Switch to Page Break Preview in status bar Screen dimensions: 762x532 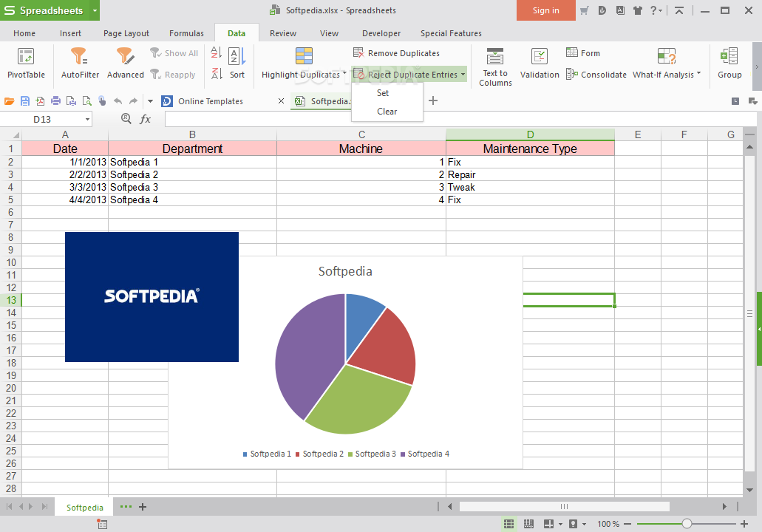point(528,524)
